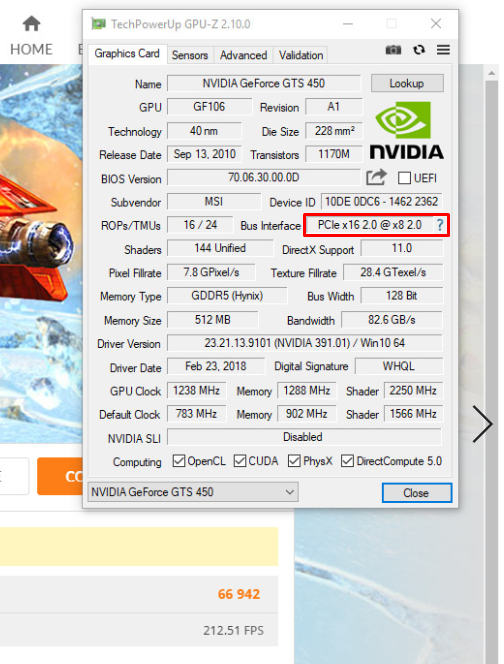504x664 pixels.
Task: Click the Release Date field Sep 13, 2010
Action: (x=204, y=154)
